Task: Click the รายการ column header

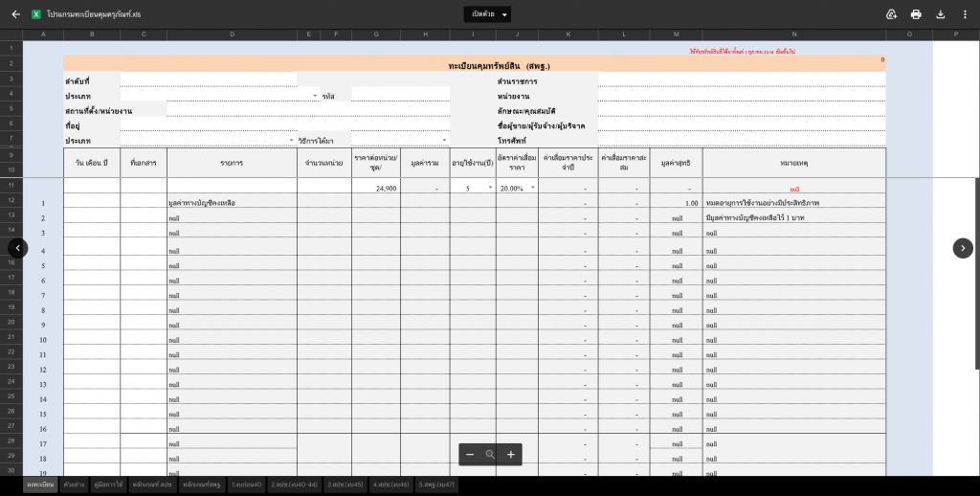Action: (x=232, y=163)
